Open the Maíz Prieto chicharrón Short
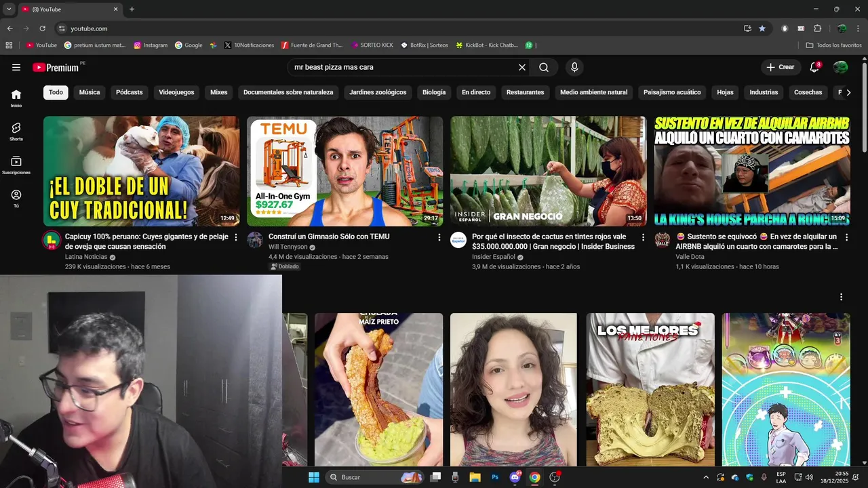Viewport: 868px width, 488px height. [x=378, y=389]
